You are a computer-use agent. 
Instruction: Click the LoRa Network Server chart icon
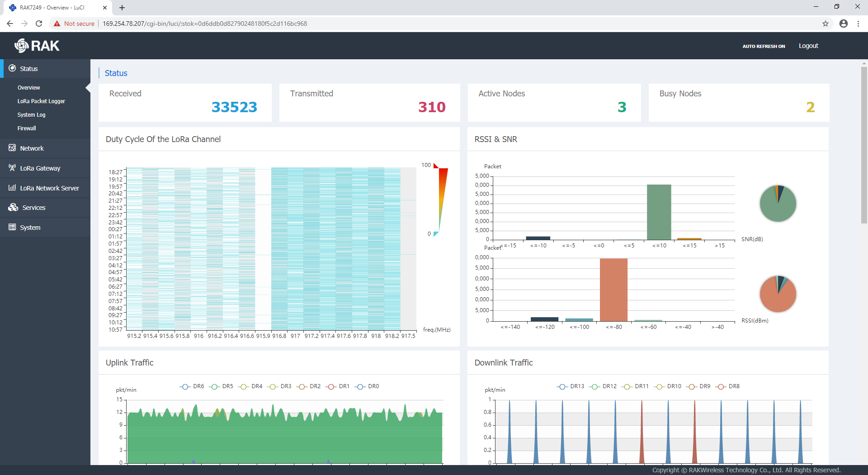click(12, 188)
